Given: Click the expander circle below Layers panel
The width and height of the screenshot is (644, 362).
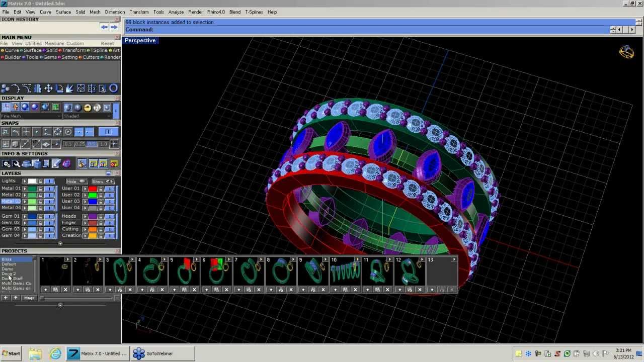Looking at the screenshot, I should pos(60,243).
